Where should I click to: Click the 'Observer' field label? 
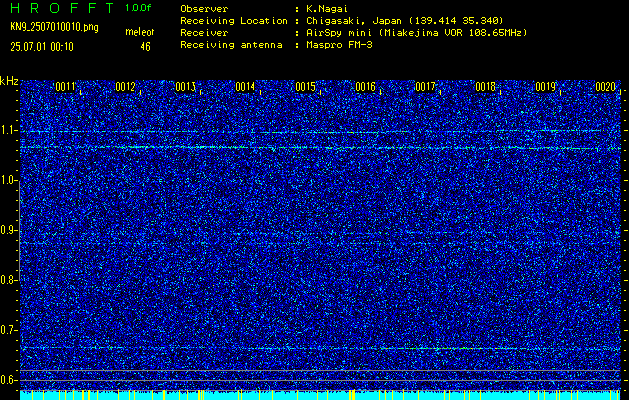204,8
